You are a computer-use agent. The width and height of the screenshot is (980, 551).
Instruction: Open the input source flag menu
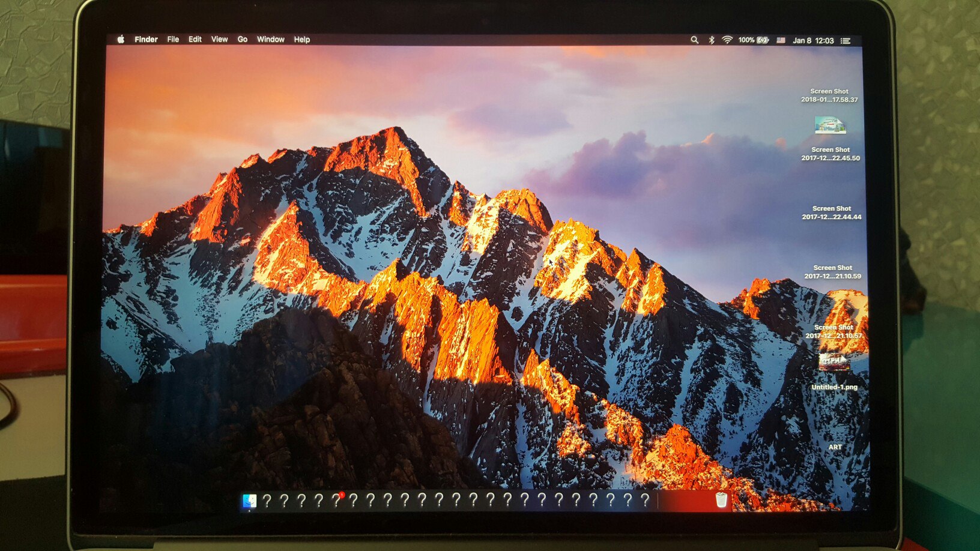(x=781, y=40)
